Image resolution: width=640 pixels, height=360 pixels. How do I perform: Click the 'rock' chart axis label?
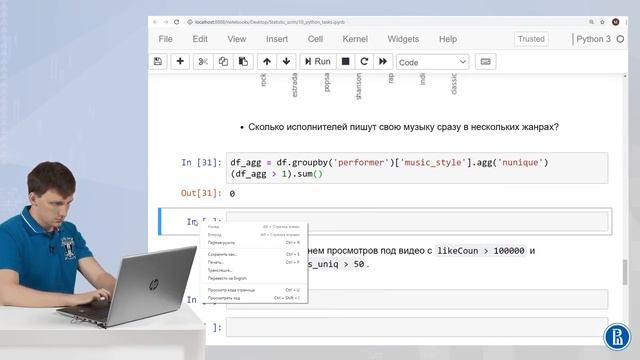tap(264, 80)
